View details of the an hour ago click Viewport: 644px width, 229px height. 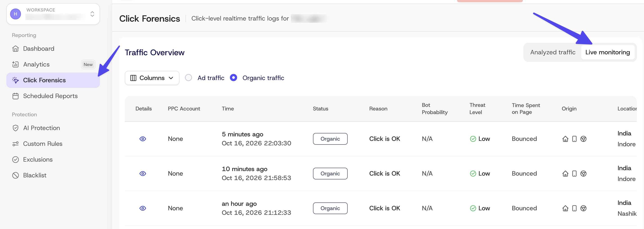pos(143,208)
